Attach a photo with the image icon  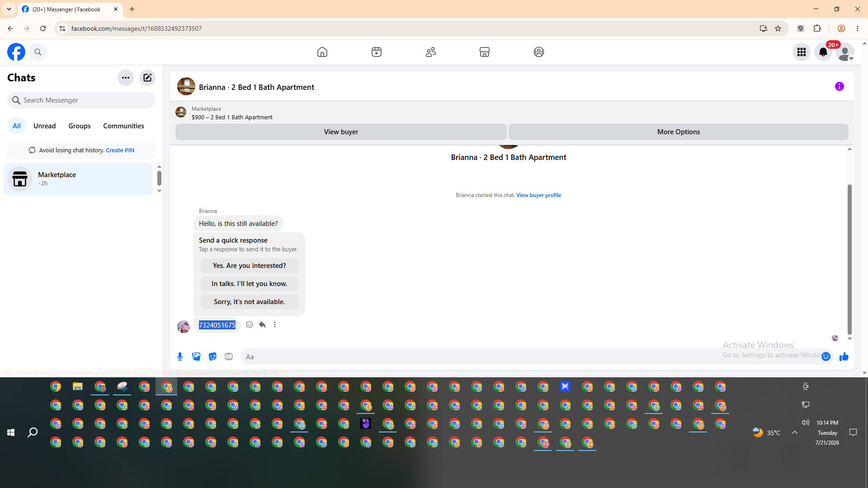[196, 357]
